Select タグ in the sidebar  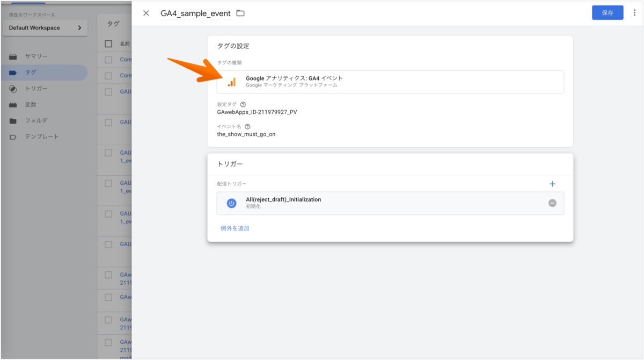click(43, 73)
